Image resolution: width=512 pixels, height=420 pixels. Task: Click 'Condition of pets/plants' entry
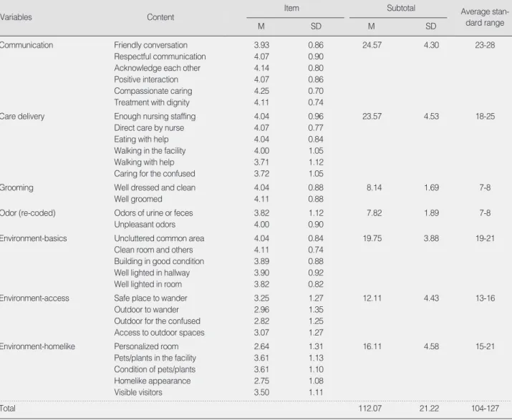coord(155,369)
